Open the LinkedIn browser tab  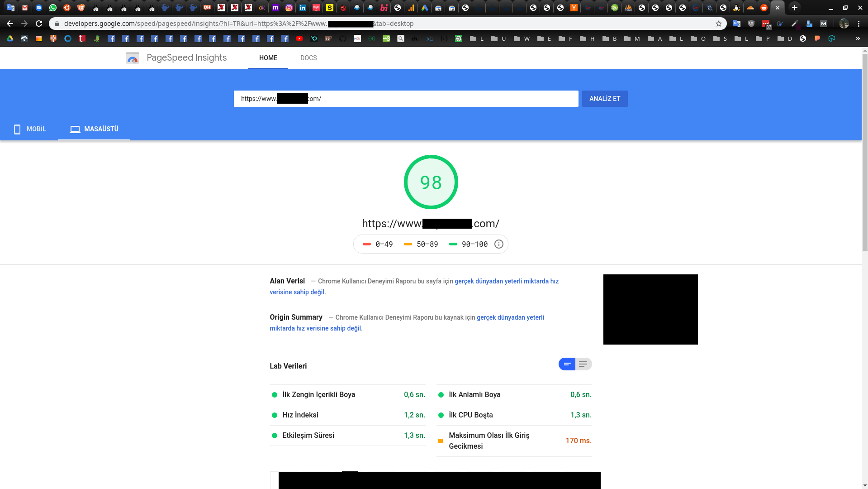coord(303,8)
